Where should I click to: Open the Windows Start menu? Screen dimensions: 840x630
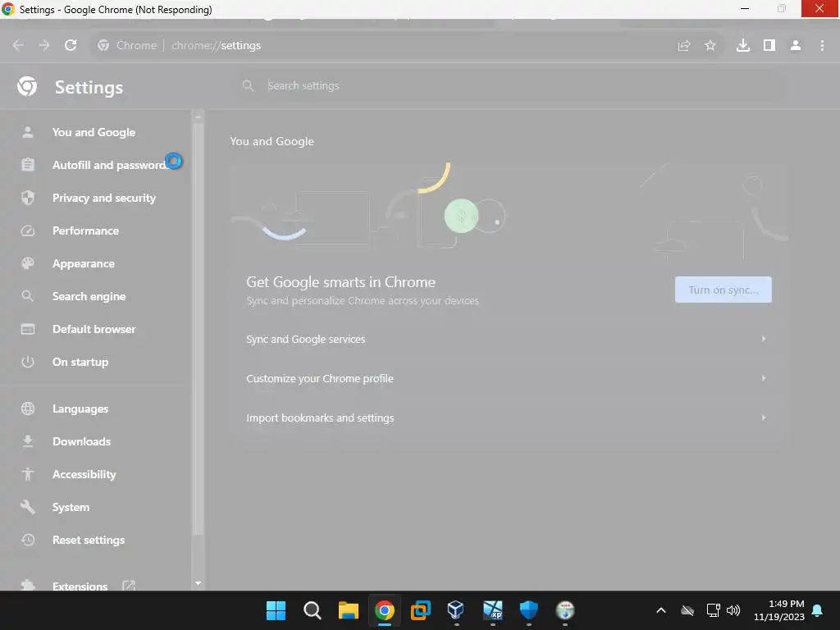276,610
